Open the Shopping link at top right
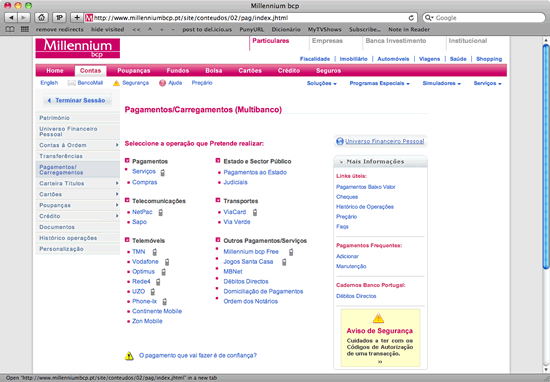Image resolution: width=550 pixels, height=382 pixels. (x=489, y=59)
